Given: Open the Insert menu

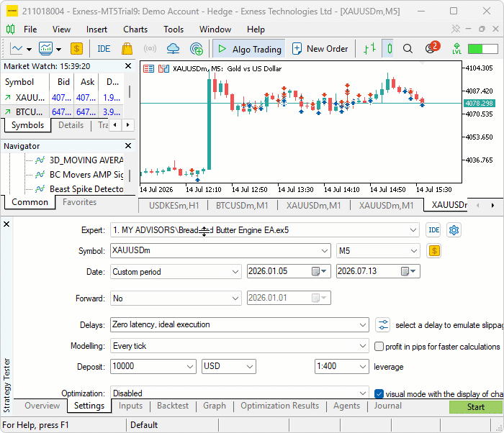Looking at the screenshot, I should coord(96,29).
